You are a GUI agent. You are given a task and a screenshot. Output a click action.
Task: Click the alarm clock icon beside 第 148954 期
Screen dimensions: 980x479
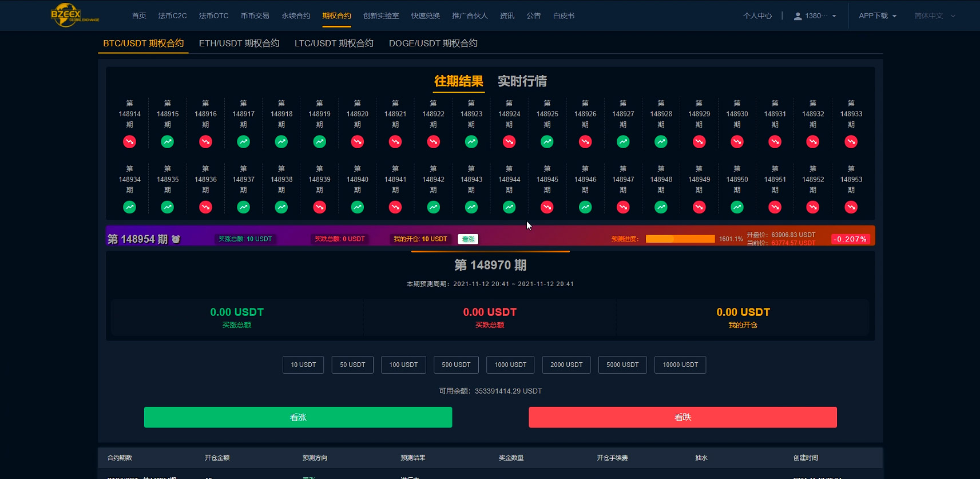click(176, 239)
